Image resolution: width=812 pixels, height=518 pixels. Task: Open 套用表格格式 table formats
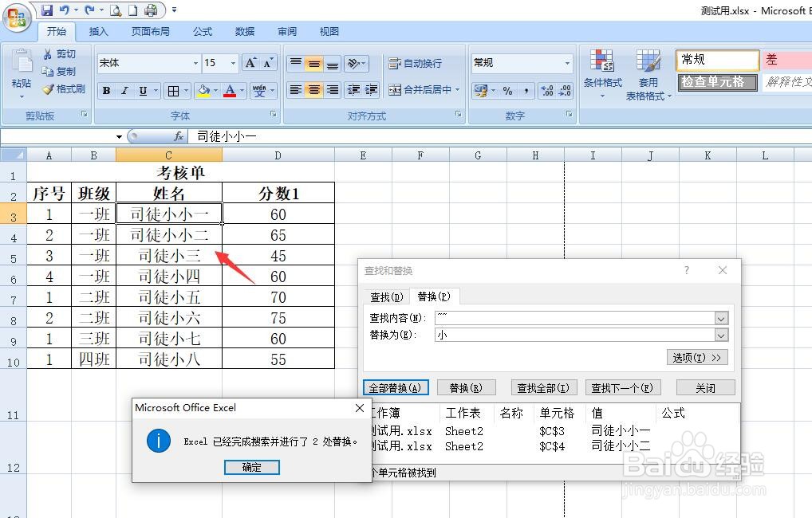pos(648,75)
